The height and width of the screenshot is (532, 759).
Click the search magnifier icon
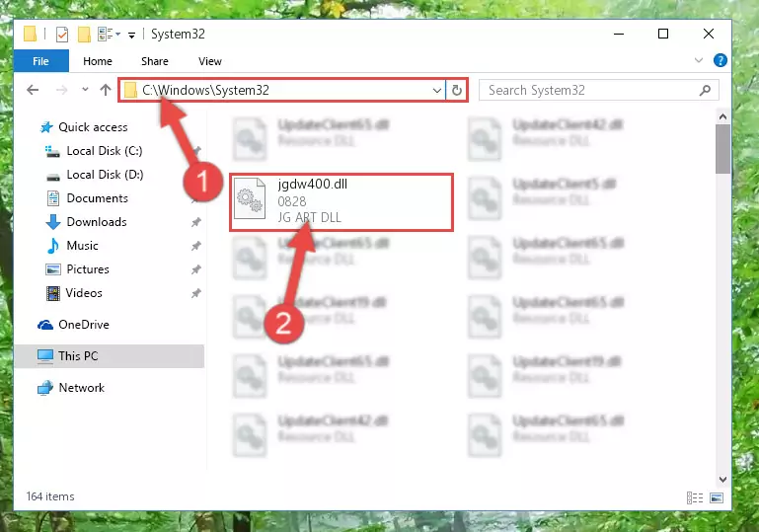pyautogui.click(x=705, y=90)
